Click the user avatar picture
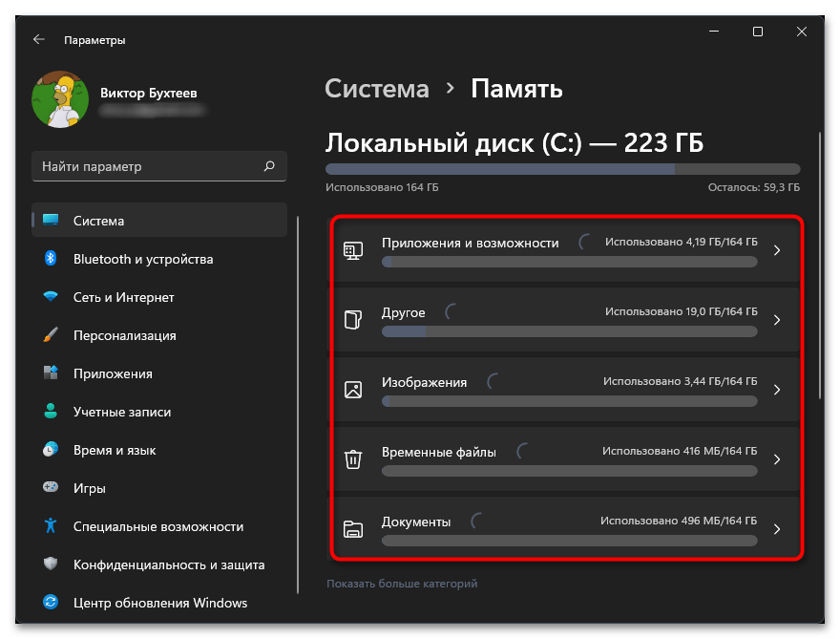The image size is (840, 639). 60,99
